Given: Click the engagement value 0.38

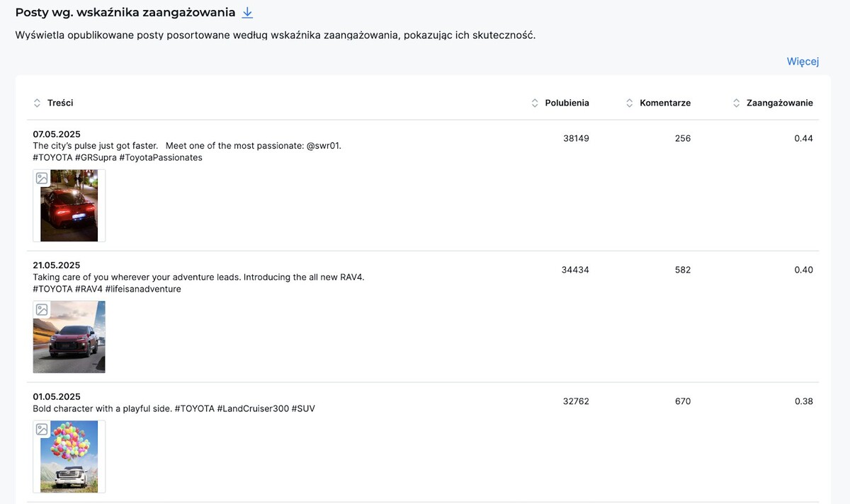Looking at the screenshot, I should pos(804,401).
